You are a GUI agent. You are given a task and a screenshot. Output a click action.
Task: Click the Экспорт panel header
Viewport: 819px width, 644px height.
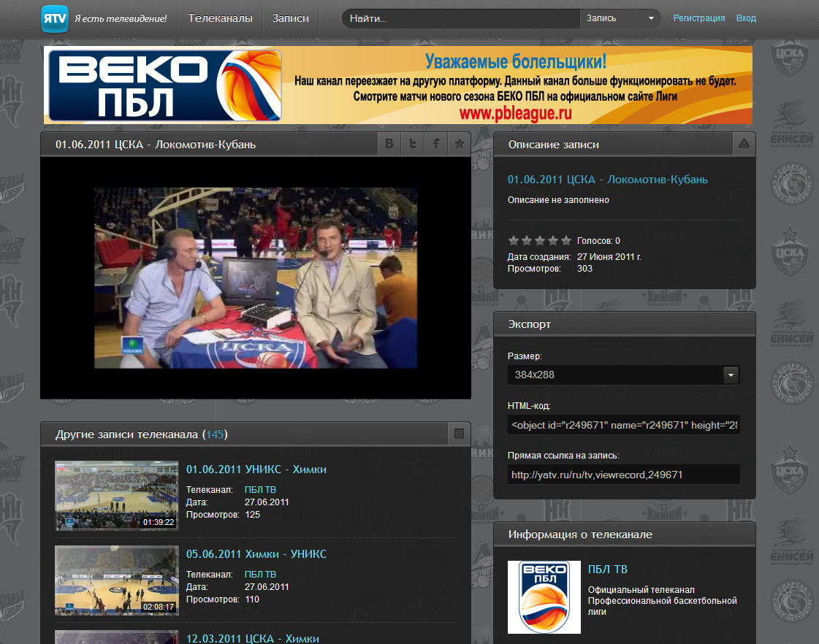pyautogui.click(x=625, y=323)
